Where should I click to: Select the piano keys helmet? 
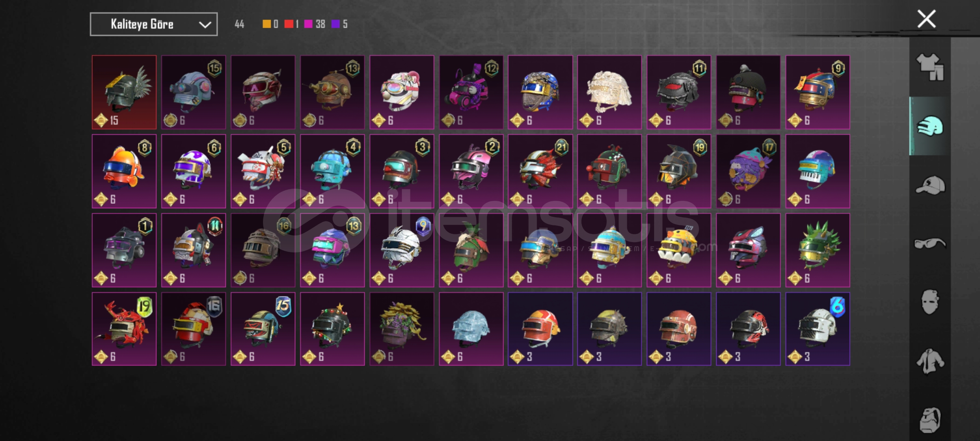[x=818, y=171]
